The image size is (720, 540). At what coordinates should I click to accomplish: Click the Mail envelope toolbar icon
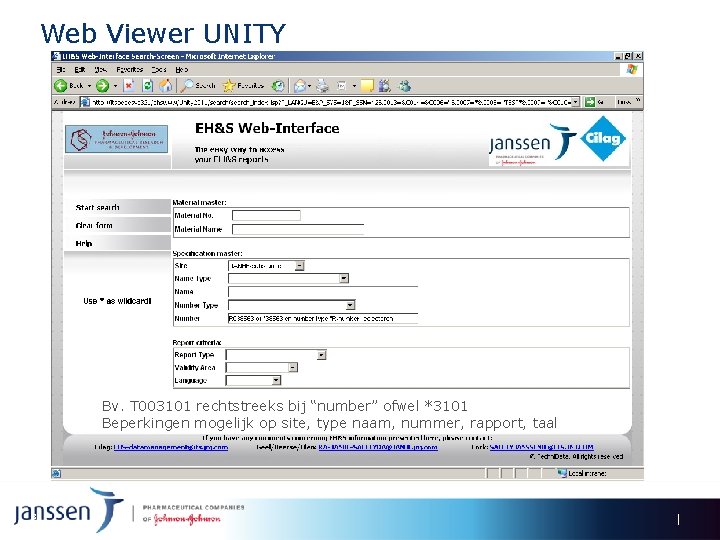pyautogui.click(x=300, y=86)
